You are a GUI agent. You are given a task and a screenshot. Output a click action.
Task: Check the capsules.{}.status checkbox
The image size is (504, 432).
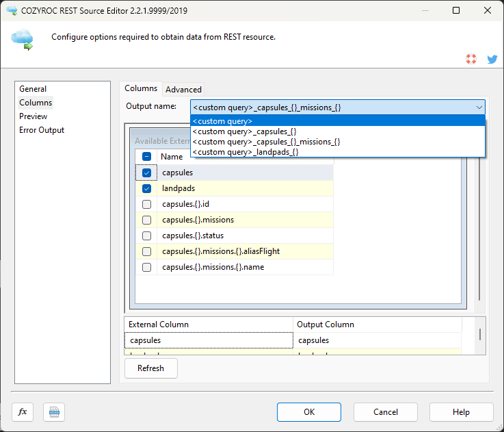click(146, 236)
